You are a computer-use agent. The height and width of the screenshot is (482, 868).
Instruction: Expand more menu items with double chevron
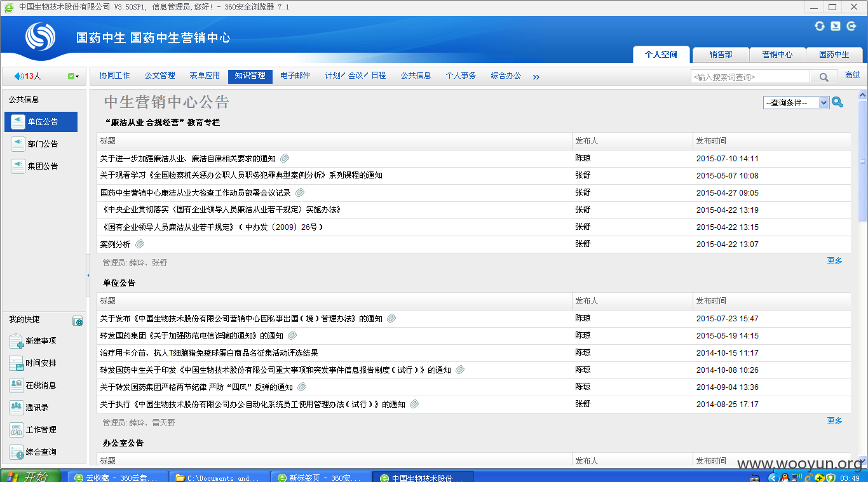coord(536,77)
